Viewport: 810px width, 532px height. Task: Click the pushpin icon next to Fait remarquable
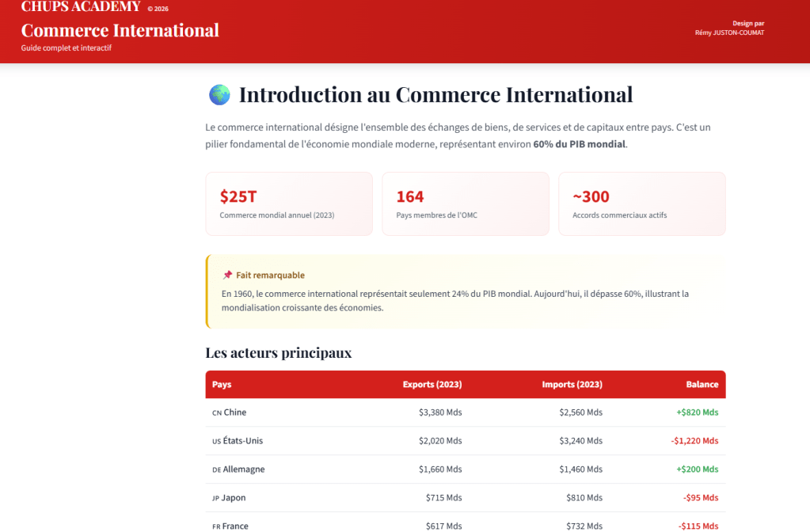tap(227, 275)
